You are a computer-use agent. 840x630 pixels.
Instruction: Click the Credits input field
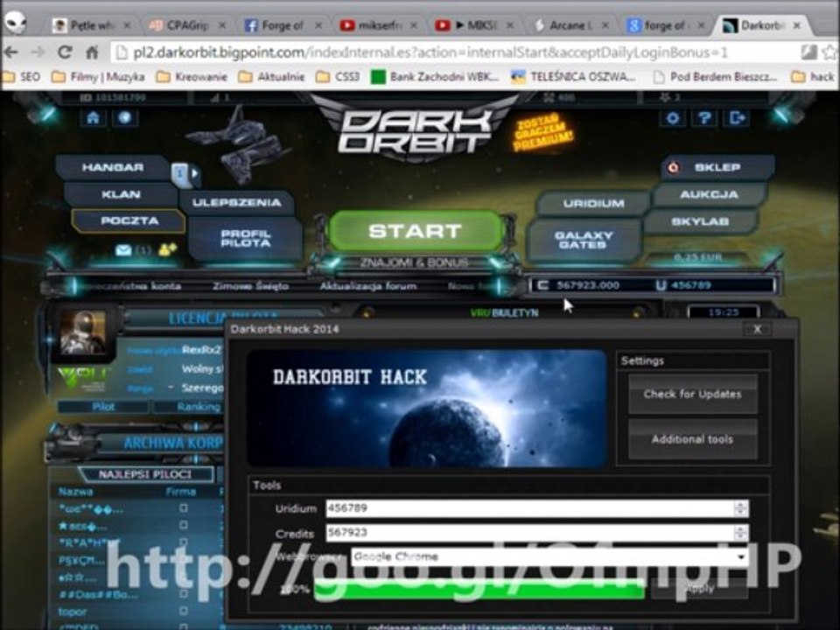pyautogui.click(x=530, y=533)
